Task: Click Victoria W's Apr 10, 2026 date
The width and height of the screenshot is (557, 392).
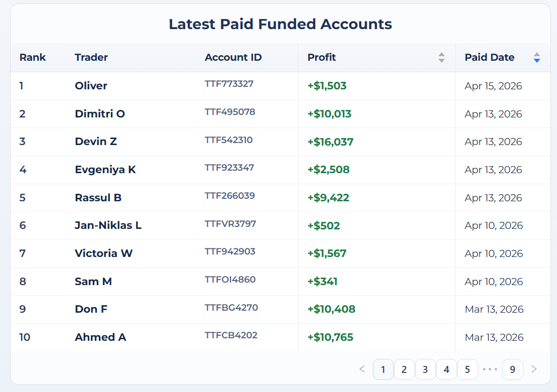Action: (493, 253)
